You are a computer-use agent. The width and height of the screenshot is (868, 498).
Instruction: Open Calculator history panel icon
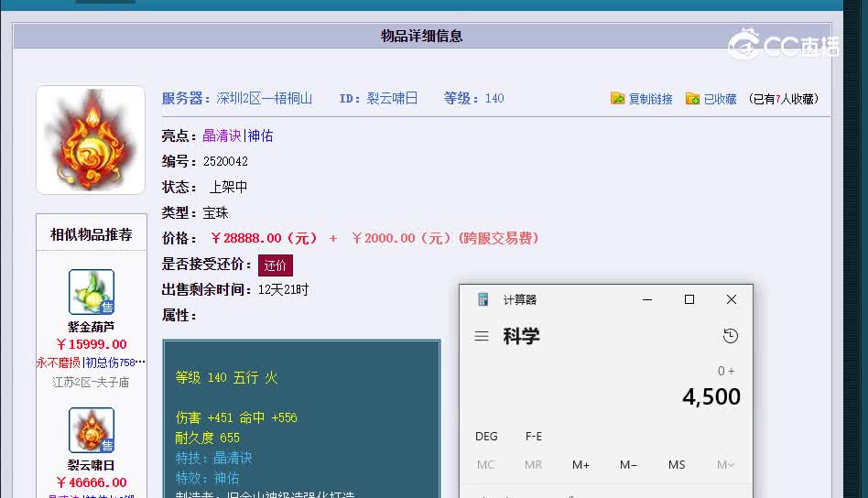(730, 336)
